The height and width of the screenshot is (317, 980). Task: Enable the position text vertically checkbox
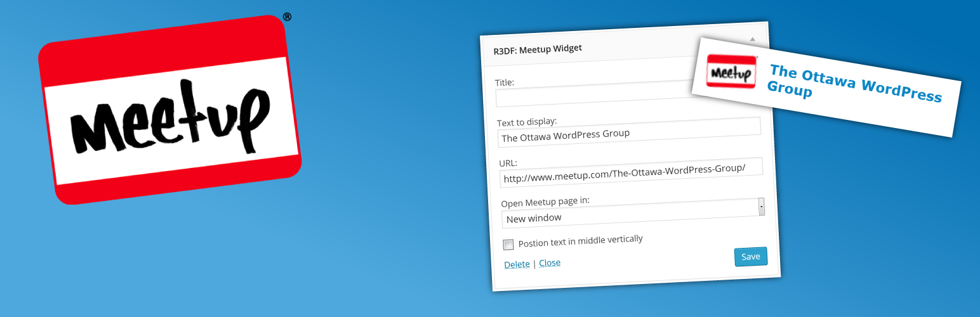(508, 245)
